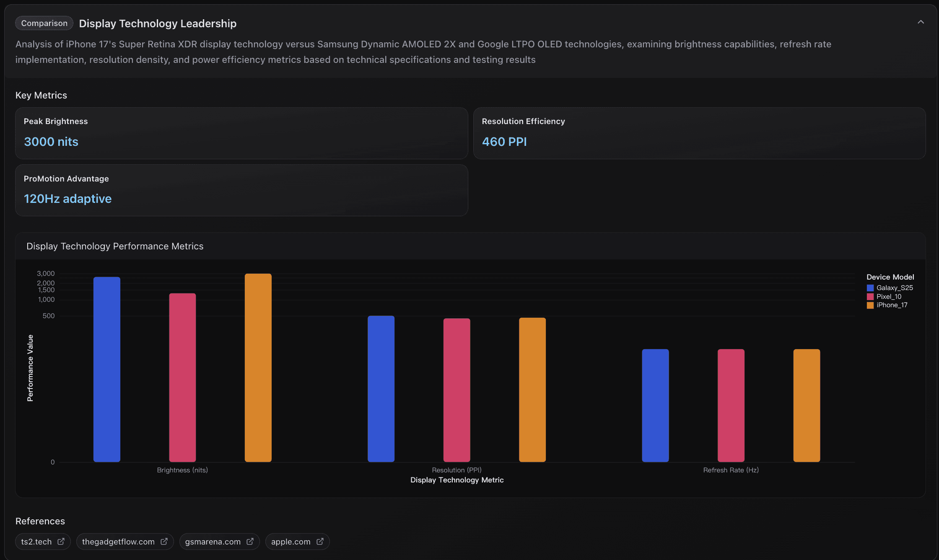Viewport: 939px width, 560px height.
Task: Click the Galaxy_S25 blue legend swatch
Action: point(870,288)
